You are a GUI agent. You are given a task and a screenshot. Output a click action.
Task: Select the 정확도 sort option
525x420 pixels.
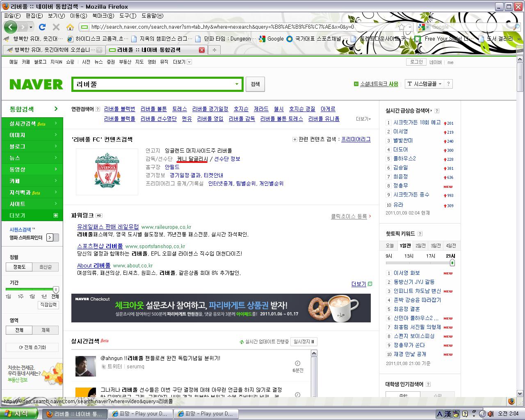(x=19, y=267)
